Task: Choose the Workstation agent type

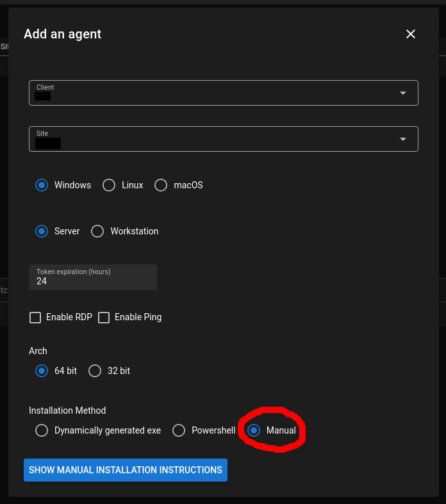Action: coord(97,231)
